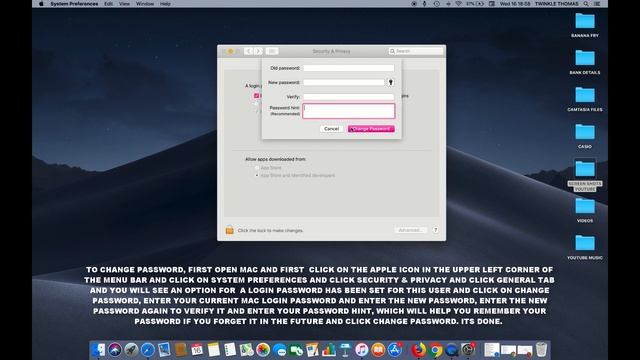The width and height of the screenshot is (640, 360).
Task: Click the Change Password button
Action: pyautogui.click(x=371, y=129)
